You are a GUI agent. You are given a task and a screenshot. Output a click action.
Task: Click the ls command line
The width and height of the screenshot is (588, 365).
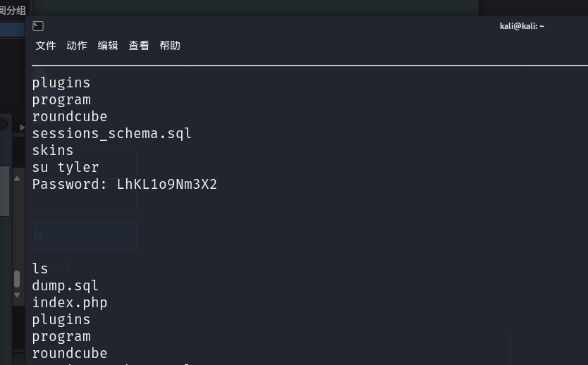40,268
